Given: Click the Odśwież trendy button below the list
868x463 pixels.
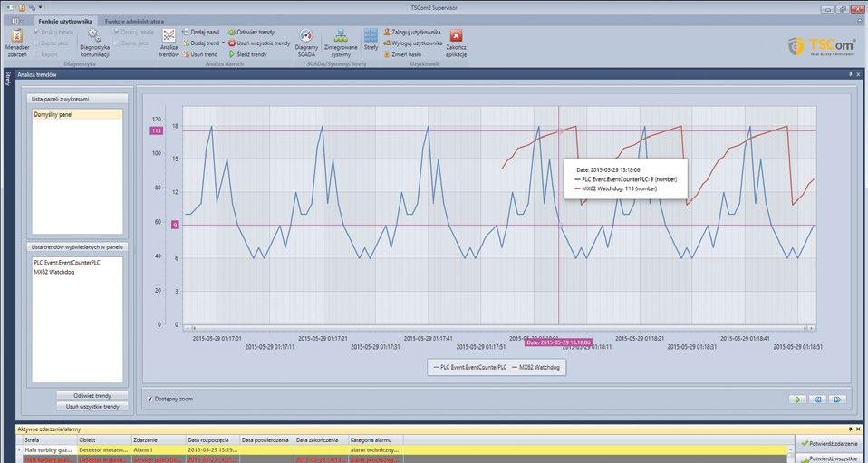Looking at the screenshot, I should pyautogui.click(x=92, y=395).
